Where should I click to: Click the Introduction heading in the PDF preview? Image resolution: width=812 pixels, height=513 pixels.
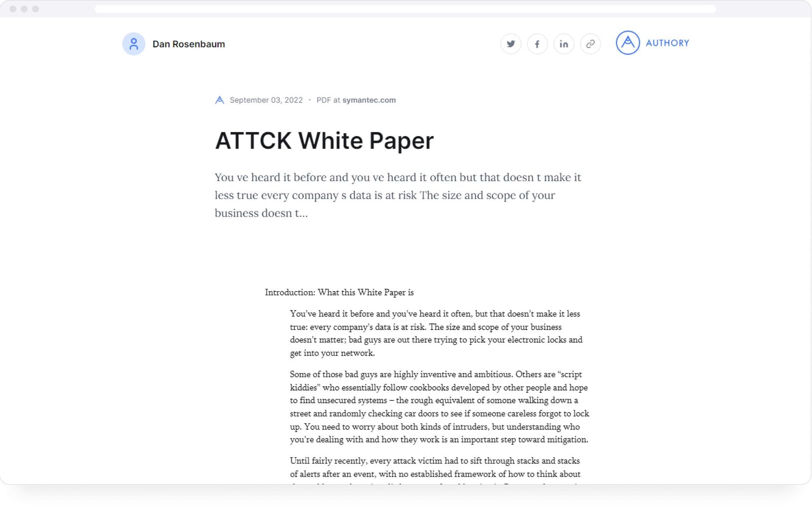point(339,292)
